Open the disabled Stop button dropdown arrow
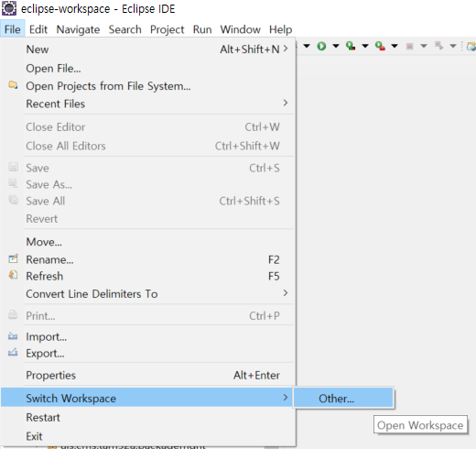Viewport: 476px width, 449px height. [424, 46]
